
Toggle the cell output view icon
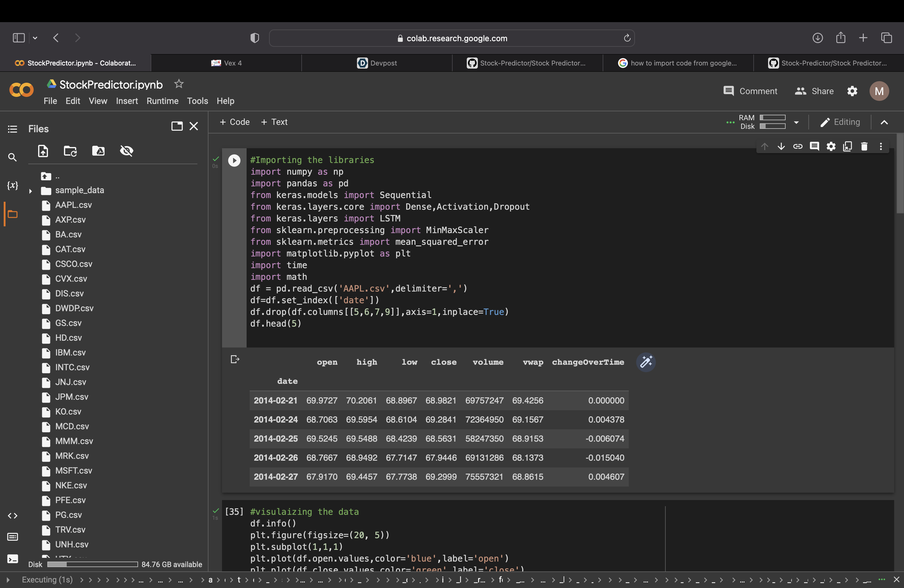pyautogui.click(x=235, y=359)
